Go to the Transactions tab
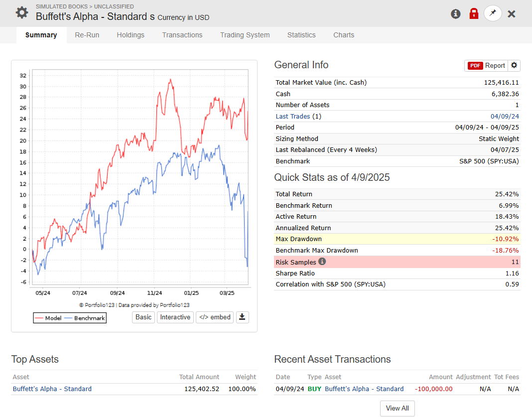532x417 pixels. click(182, 35)
